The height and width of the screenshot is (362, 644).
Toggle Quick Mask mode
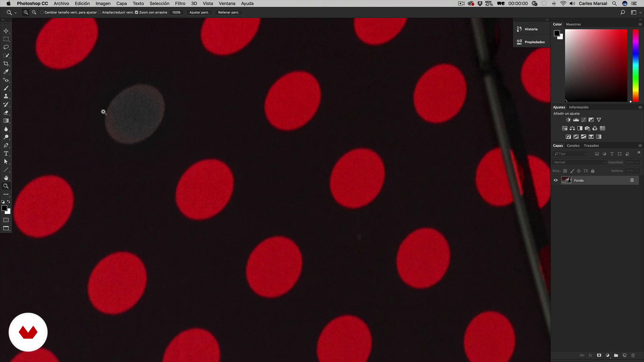[6, 220]
